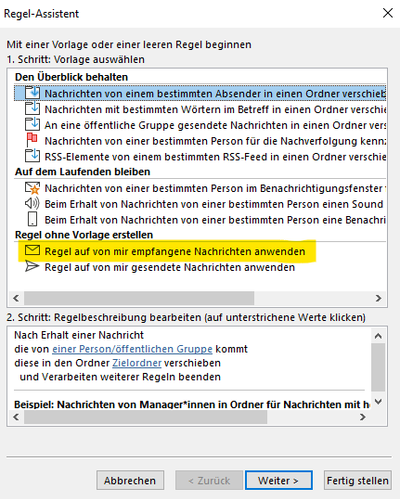The image size is (400, 499).
Task: Click the Fertig stellen button
Action: click(x=358, y=480)
